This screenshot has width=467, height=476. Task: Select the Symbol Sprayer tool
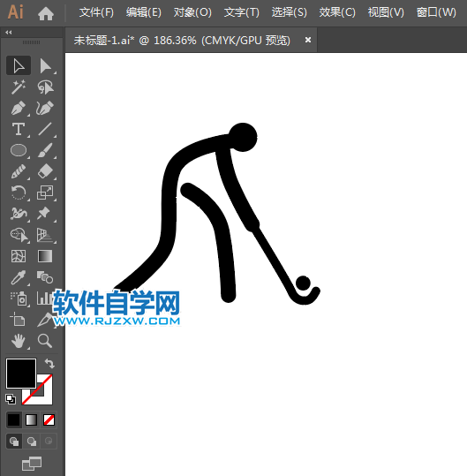[19, 298]
